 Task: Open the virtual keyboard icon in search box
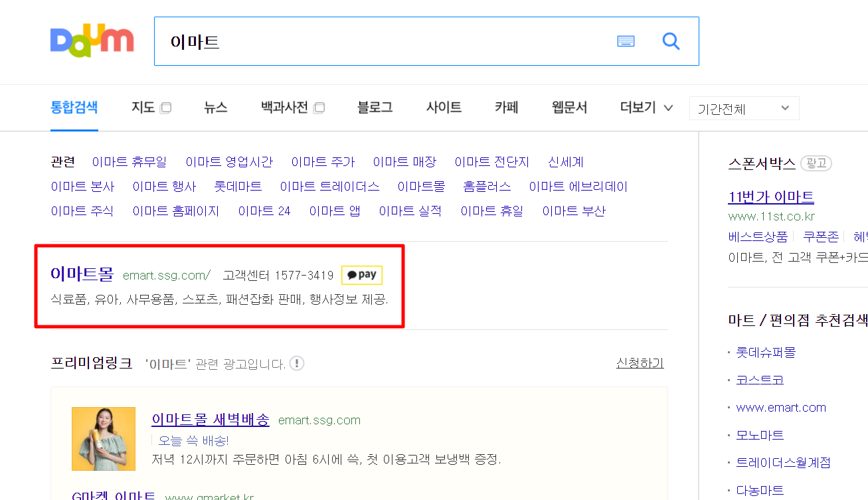point(626,41)
